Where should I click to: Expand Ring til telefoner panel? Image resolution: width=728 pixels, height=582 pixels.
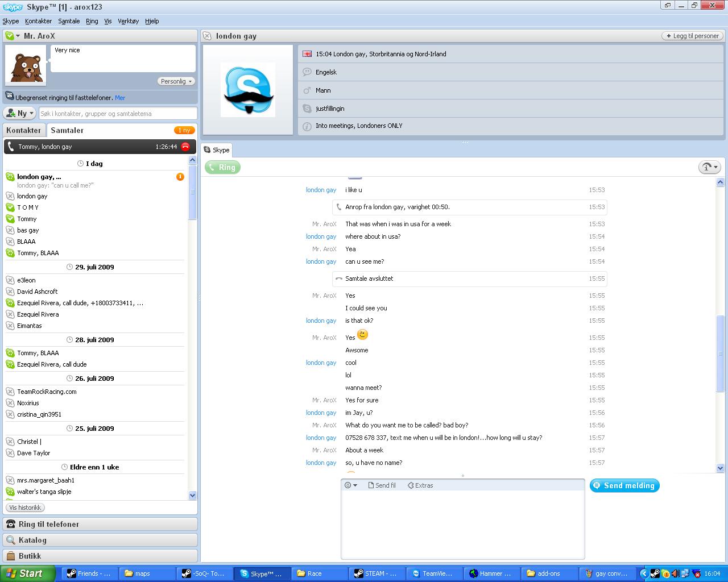pos(100,524)
